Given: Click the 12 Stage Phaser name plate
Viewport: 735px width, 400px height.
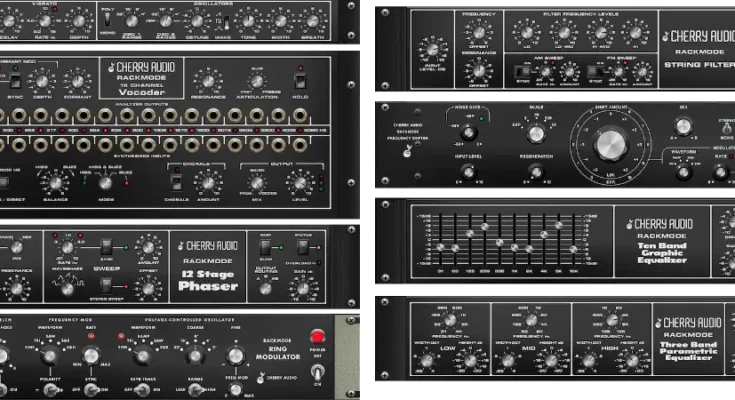Looking at the screenshot, I should pos(208,264).
